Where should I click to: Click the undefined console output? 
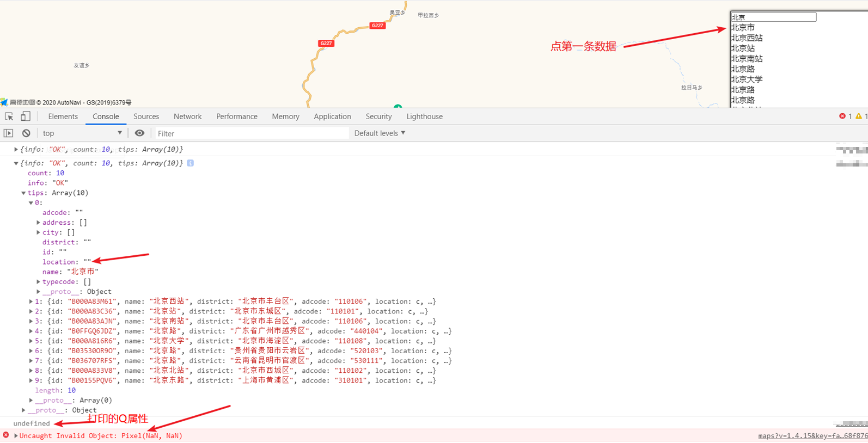coord(32,423)
